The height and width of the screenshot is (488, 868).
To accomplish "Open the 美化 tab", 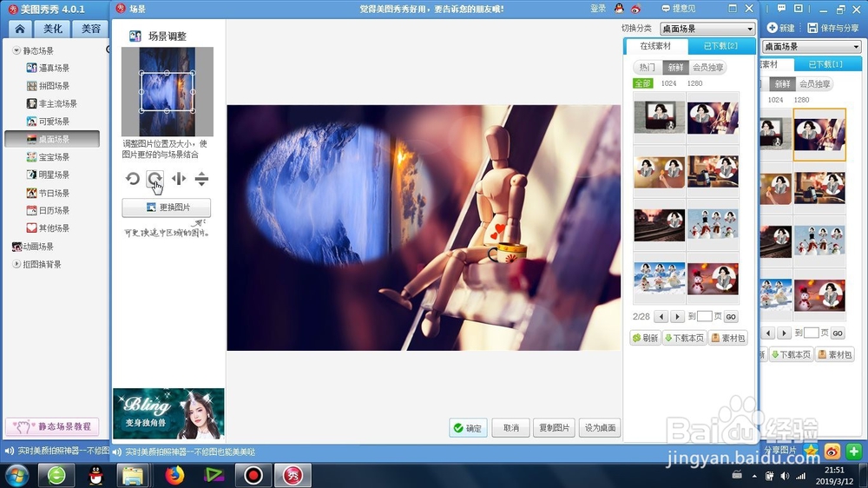I will point(53,29).
